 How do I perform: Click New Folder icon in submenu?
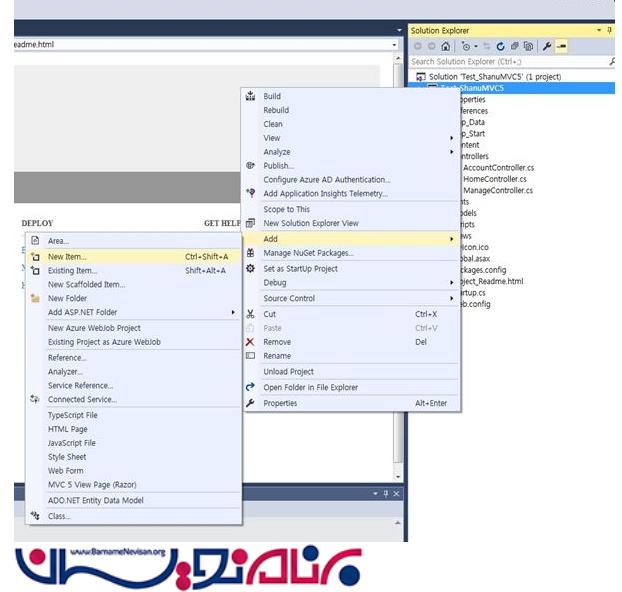35,298
